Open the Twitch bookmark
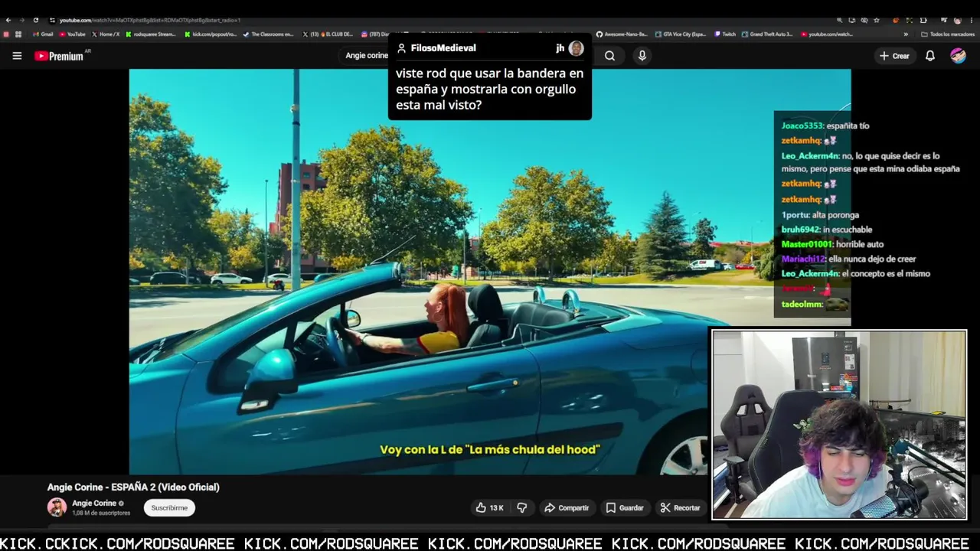The height and width of the screenshot is (551, 980). point(725,34)
